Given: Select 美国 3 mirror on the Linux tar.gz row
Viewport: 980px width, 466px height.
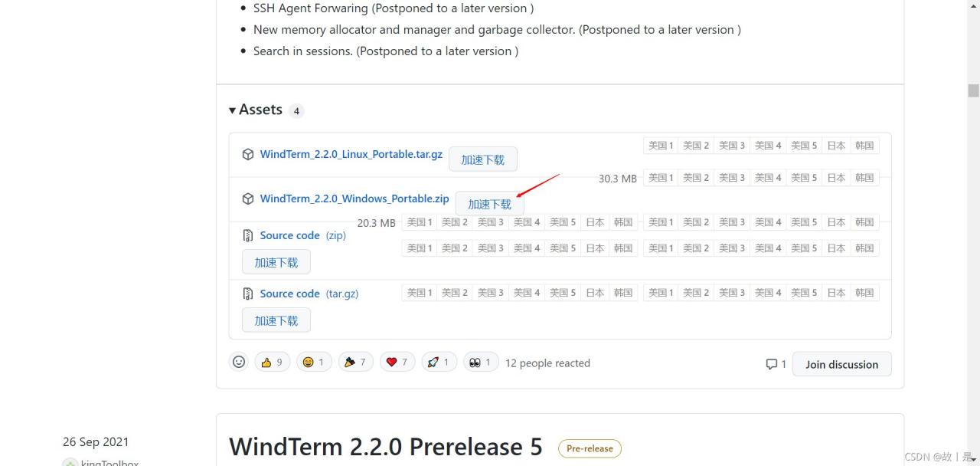Looking at the screenshot, I should [x=732, y=146].
